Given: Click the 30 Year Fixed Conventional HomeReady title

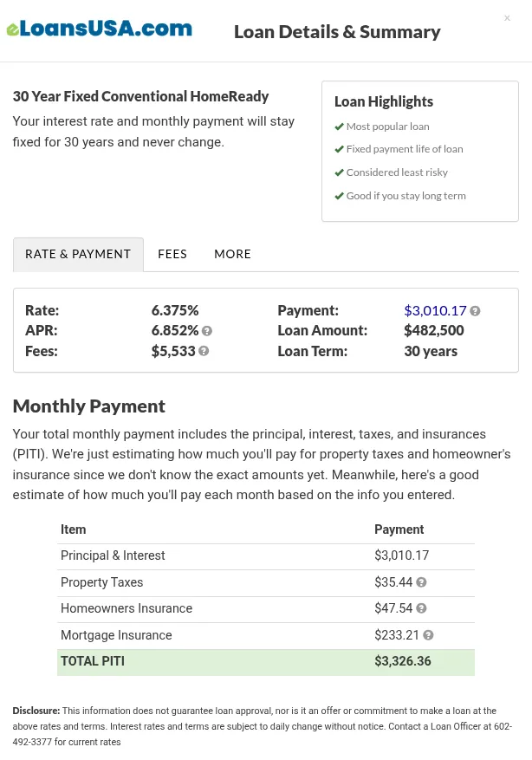Looking at the screenshot, I should (x=141, y=96).
